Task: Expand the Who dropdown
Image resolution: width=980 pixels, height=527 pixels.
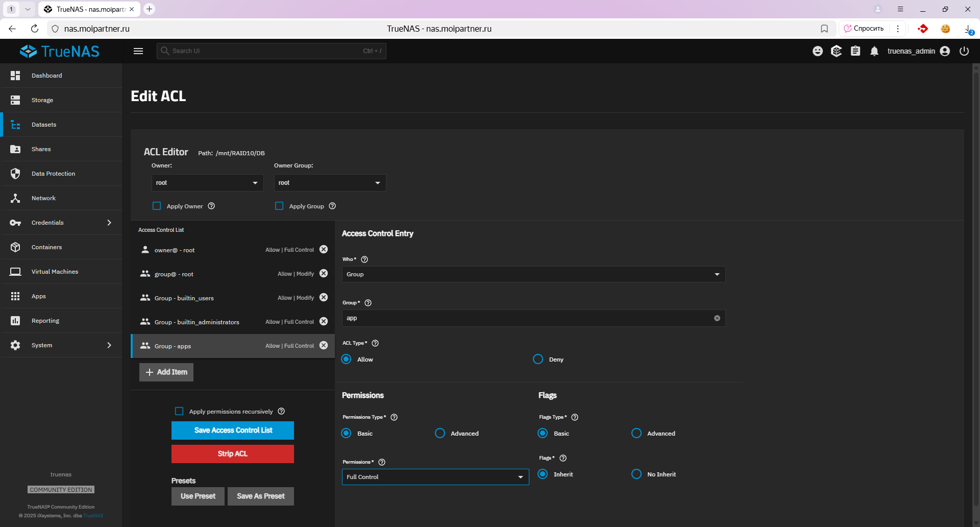Action: [x=533, y=275]
